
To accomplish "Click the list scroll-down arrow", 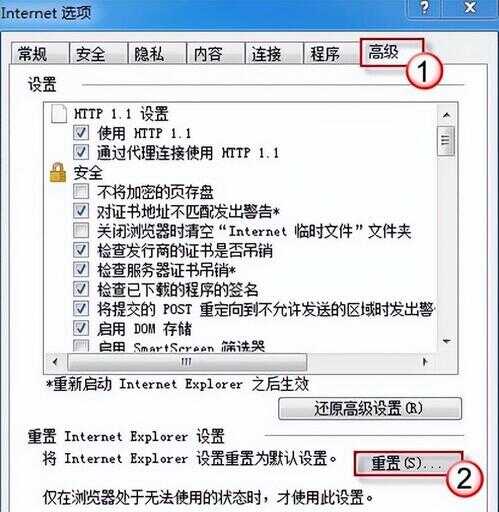I will (446, 341).
